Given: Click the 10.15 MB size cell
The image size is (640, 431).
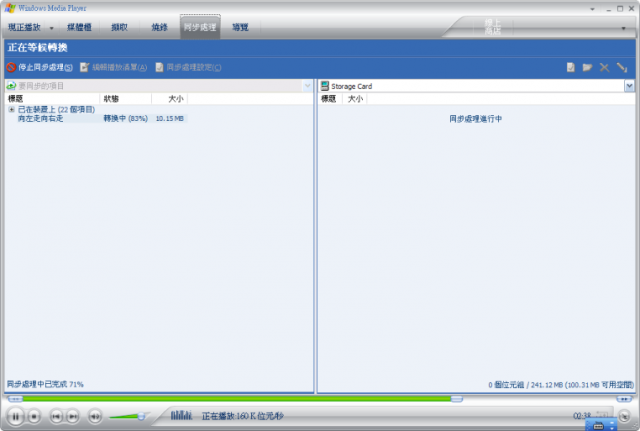Looking at the screenshot, I should coord(170,118).
